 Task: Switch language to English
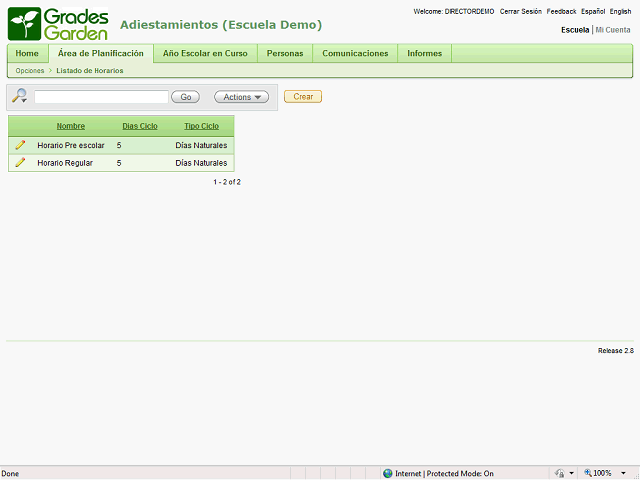point(620,11)
